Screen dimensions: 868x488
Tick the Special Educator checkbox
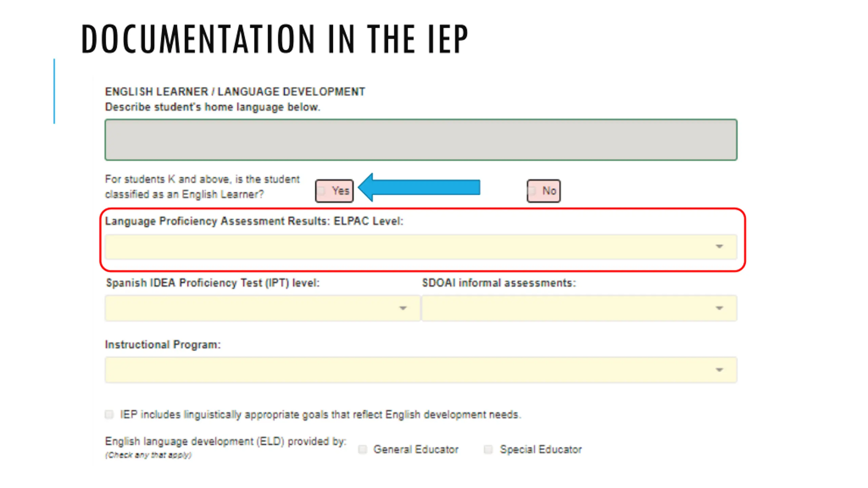488,449
